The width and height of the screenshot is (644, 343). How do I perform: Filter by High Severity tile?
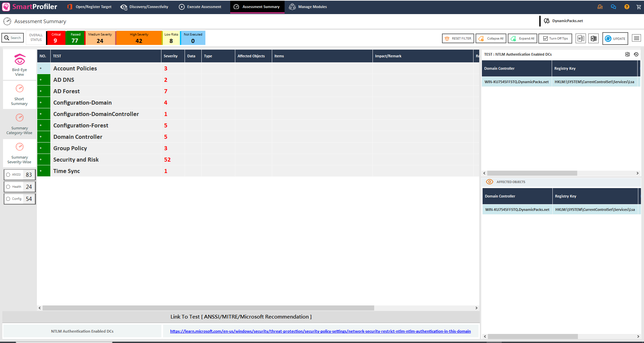pyautogui.click(x=139, y=38)
